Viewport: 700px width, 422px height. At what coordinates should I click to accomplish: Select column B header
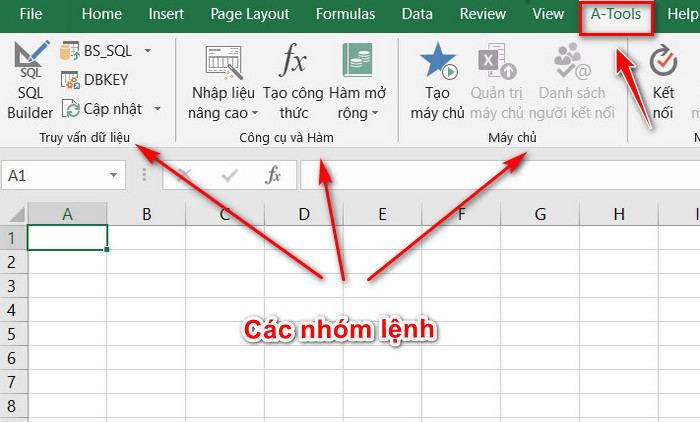(146, 214)
